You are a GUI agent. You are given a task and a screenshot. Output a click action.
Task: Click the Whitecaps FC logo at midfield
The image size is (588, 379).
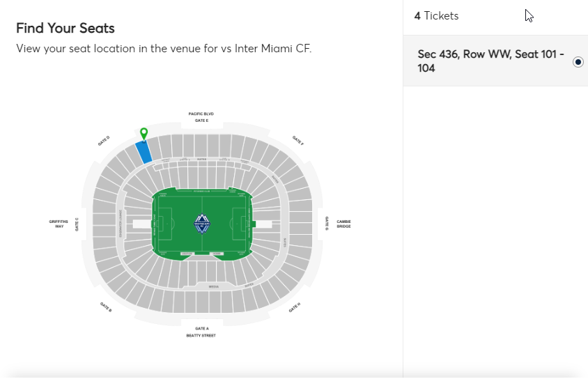(202, 224)
